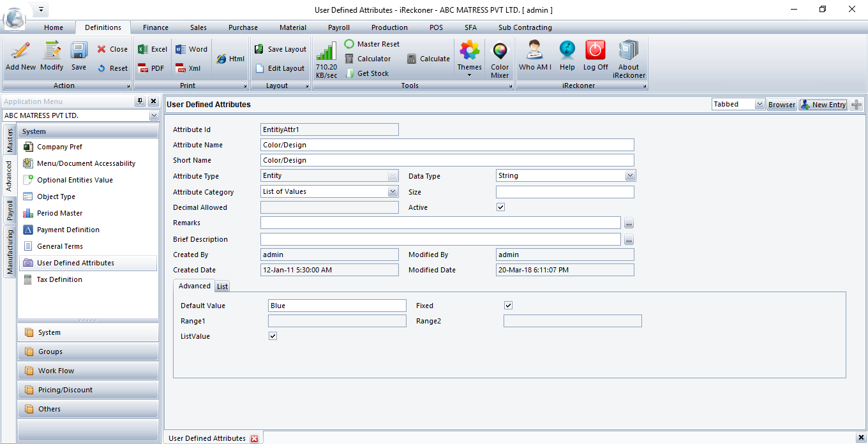
Task: Open the Themes dropdown gallery
Action: 469,59
